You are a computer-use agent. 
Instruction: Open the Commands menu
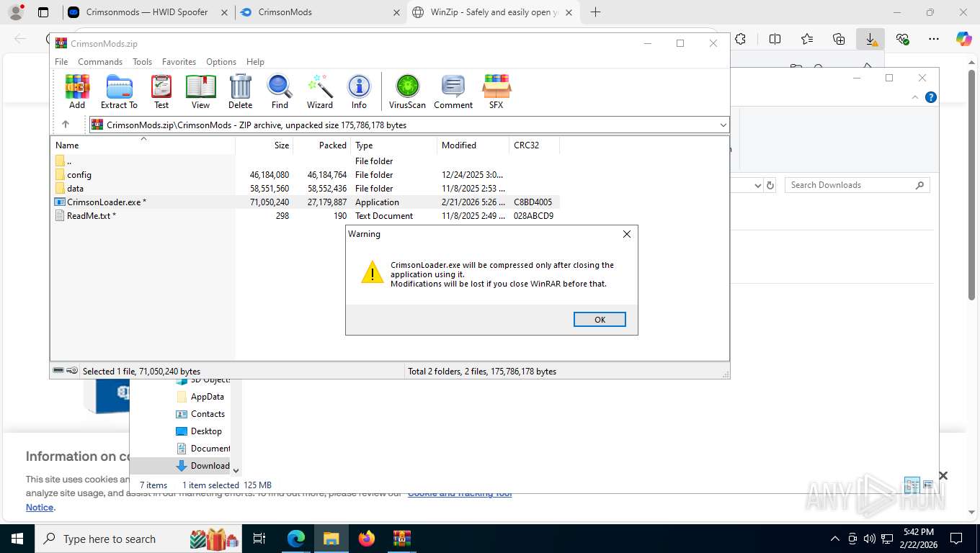pyautogui.click(x=100, y=62)
